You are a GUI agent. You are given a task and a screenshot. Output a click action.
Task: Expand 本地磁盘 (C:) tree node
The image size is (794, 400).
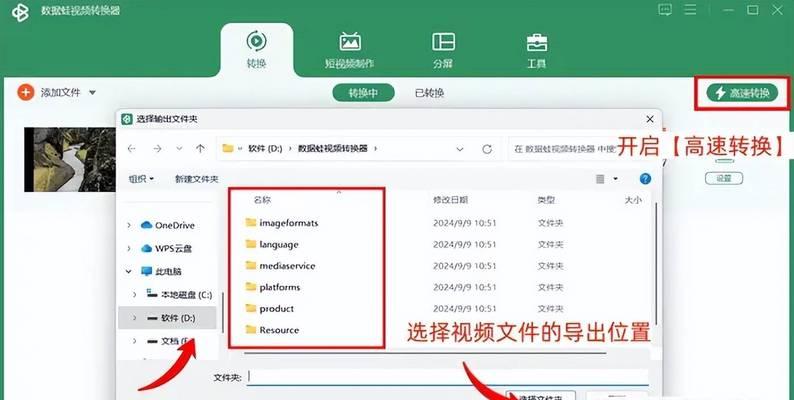(x=134, y=295)
